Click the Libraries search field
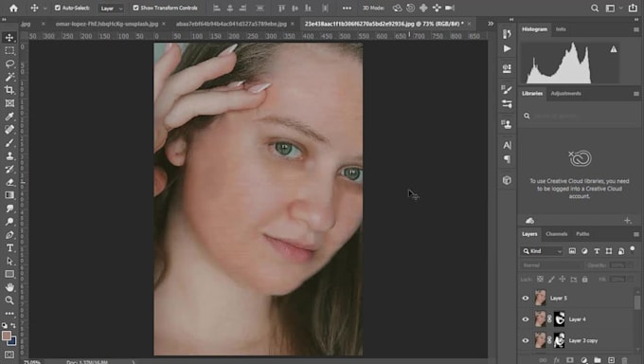 pos(579,116)
